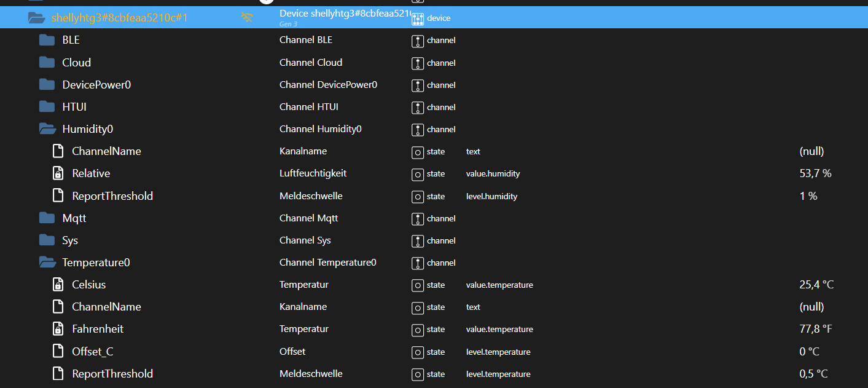Click locked file icon of Relative
Viewport: 868px width, 388px height.
[58, 173]
